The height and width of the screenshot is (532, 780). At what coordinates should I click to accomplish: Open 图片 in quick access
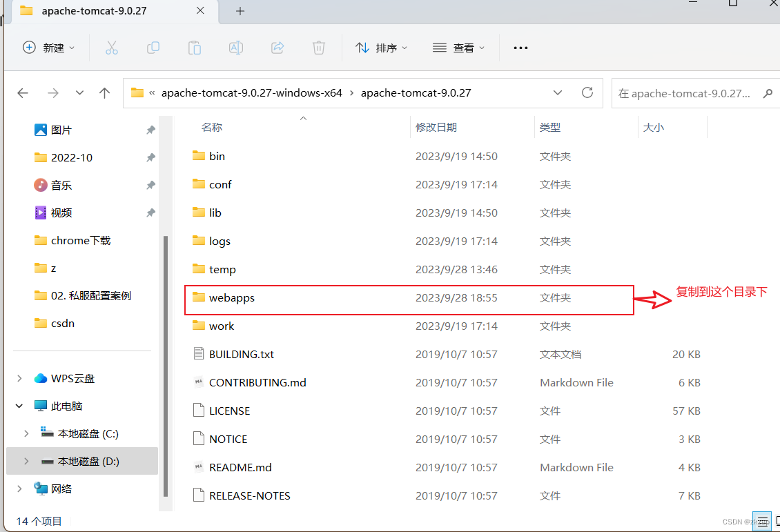pyautogui.click(x=53, y=130)
